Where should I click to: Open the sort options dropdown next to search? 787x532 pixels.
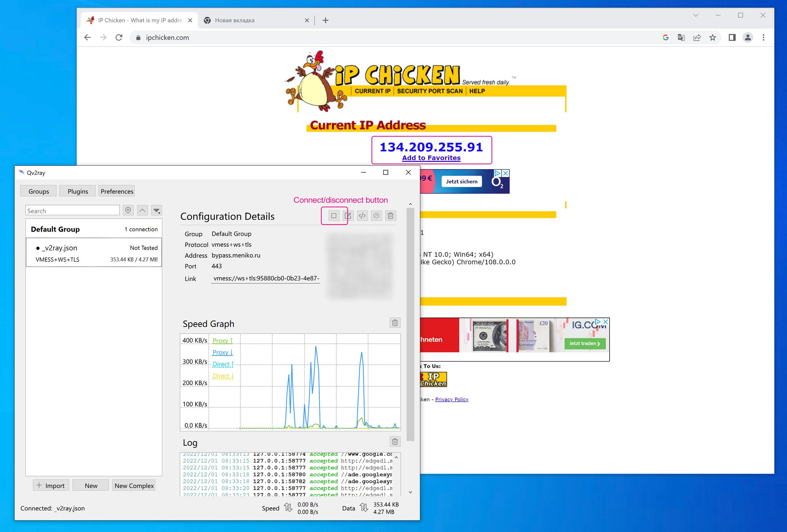tap(156, 210)
